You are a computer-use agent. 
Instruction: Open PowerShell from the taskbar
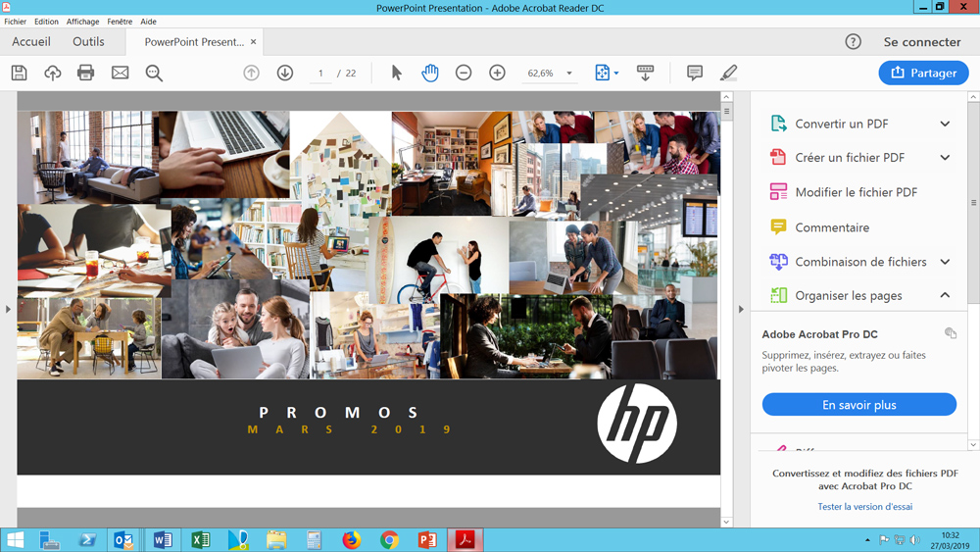(x=87, y=540)
